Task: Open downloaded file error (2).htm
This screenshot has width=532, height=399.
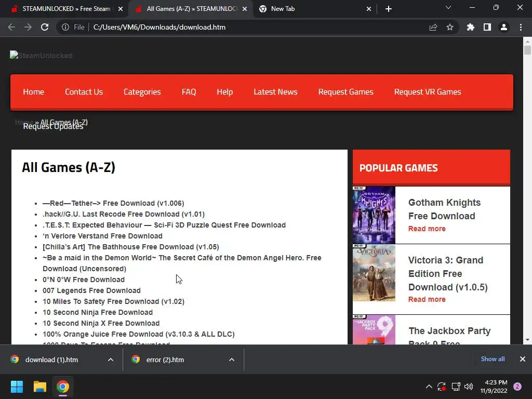Action: point(165,360)
